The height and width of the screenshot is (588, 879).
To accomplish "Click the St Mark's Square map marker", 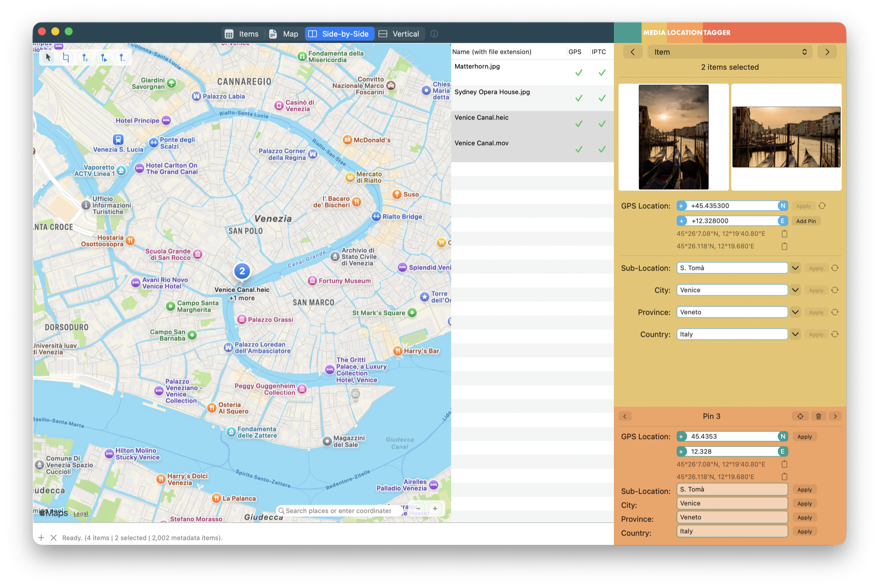I will [x=412, y=313].
